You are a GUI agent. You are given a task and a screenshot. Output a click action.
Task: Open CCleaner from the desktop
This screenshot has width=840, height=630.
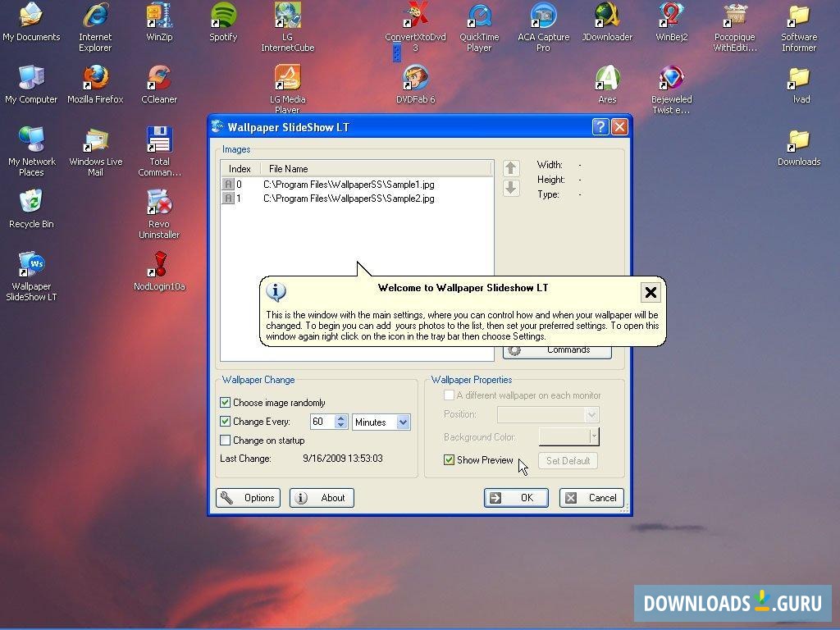coord(158,80)
